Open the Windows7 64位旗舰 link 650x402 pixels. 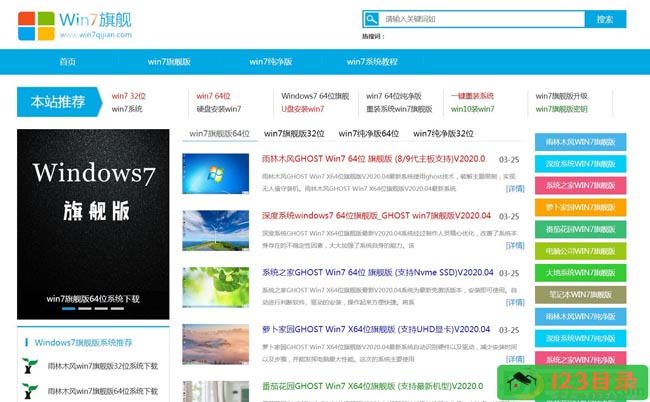tap(315, 96)
